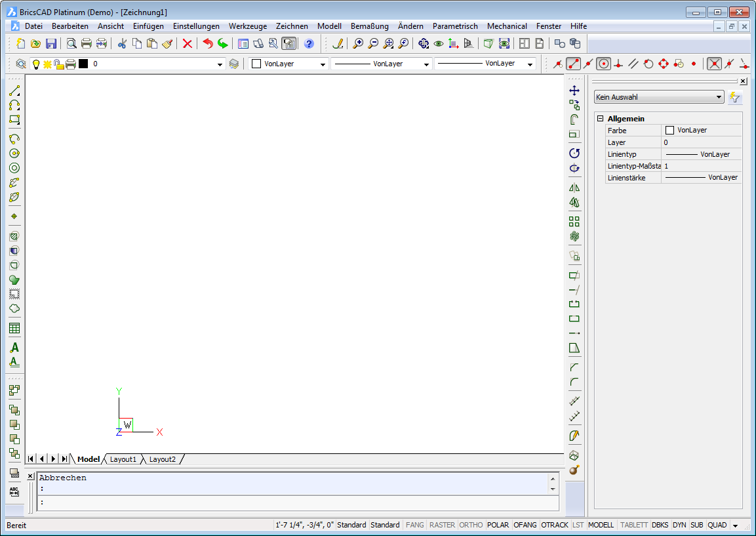The width and height of the screenshot is (756, 536).
Task: Click the red X Delete icon
Action: pyautogui.click(x=188, y=44)
